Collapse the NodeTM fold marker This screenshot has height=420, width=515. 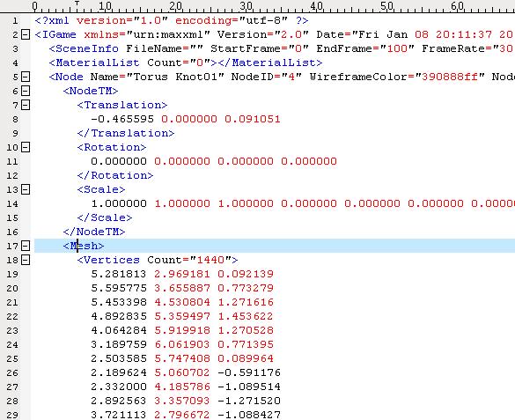tap(26, 91)
